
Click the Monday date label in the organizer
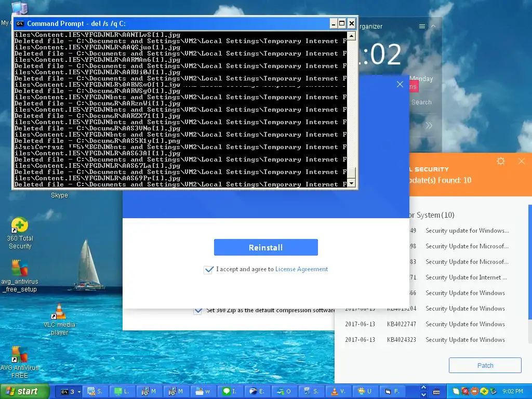point(421,79)
